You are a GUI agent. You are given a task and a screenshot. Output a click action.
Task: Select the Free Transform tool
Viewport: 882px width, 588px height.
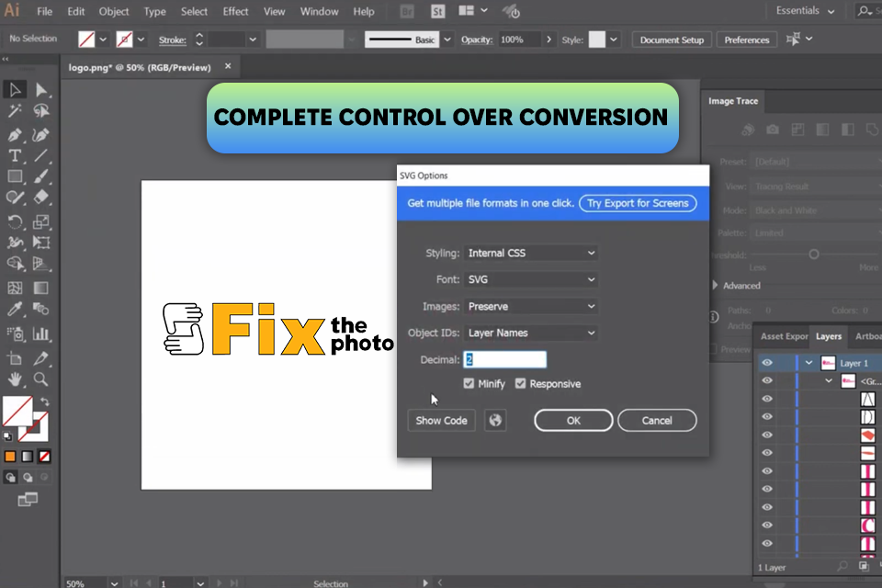point(41,243)
